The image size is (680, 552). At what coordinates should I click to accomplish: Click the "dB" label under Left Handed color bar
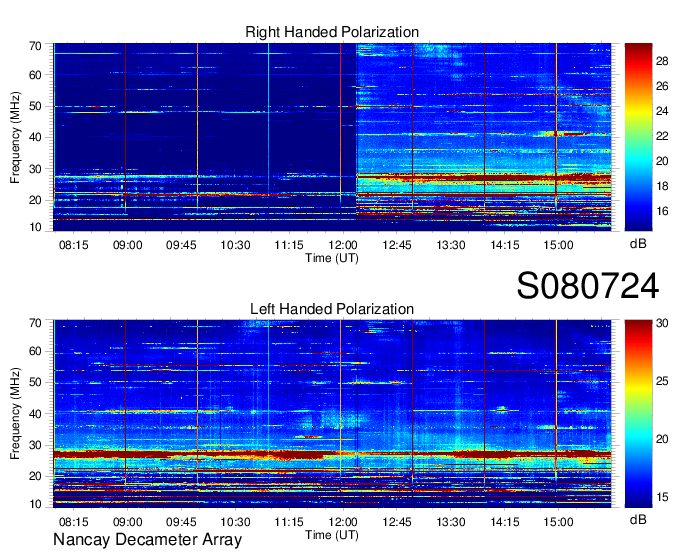click(638, 519)
